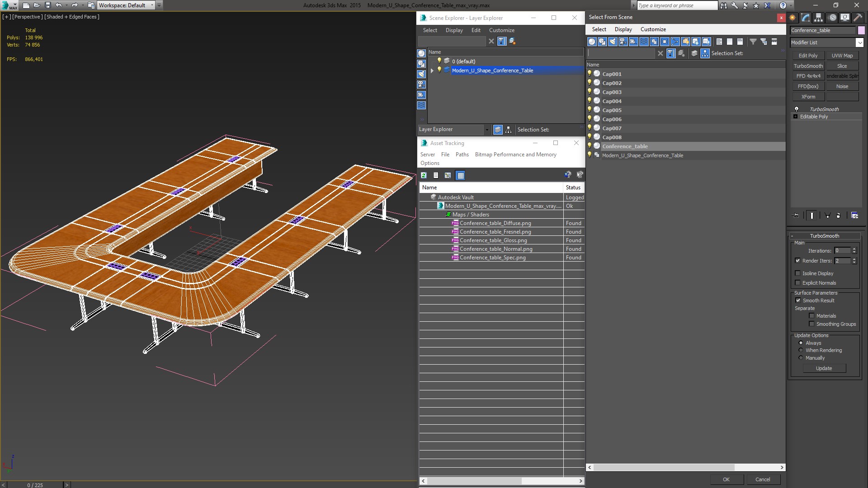Open the Utilities hammer panel tab

pos(858,18)
